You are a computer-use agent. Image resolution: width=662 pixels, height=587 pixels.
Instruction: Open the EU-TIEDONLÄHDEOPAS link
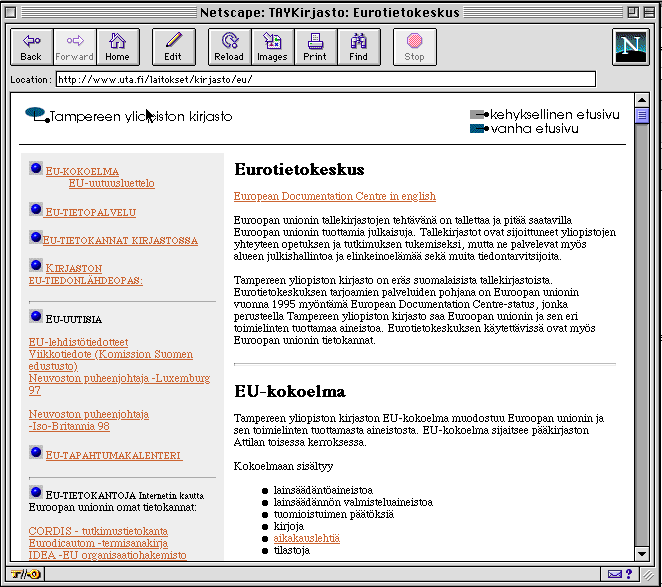[86, 280]
